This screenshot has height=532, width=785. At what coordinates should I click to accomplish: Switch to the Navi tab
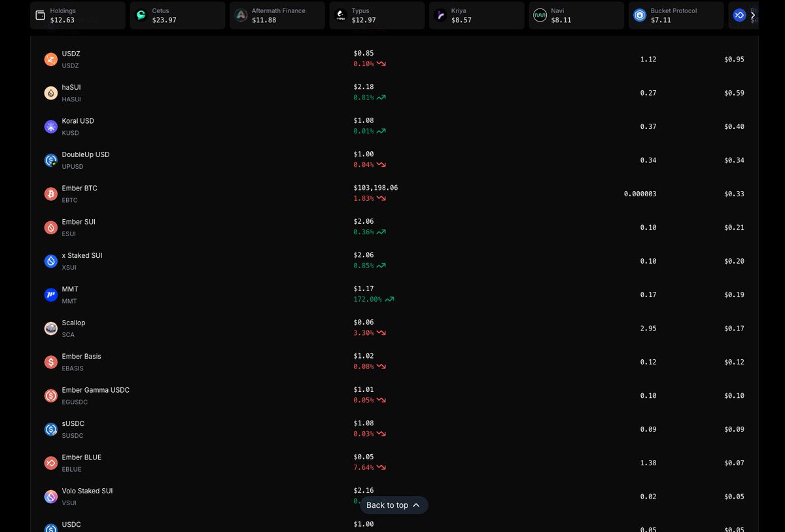click(x=576, y=15)
